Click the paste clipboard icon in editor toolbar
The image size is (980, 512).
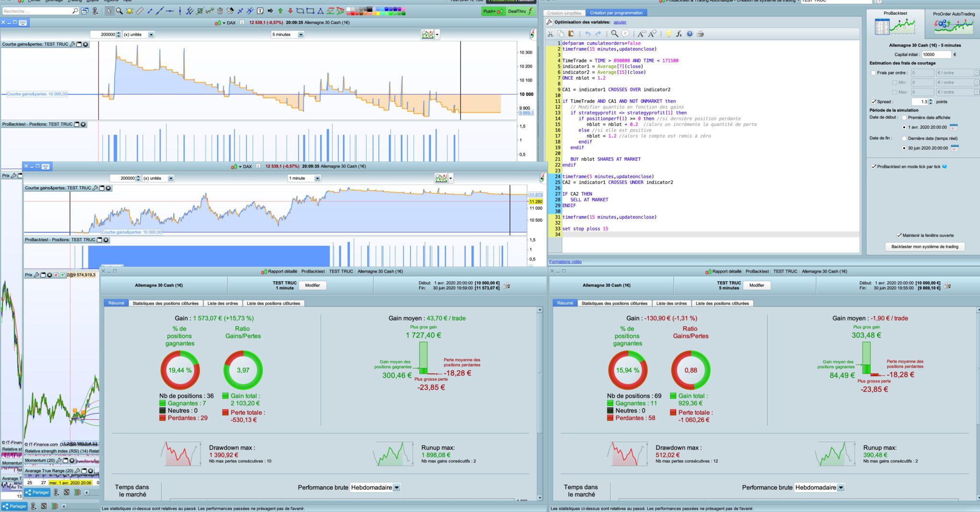(x=571, y=34)
